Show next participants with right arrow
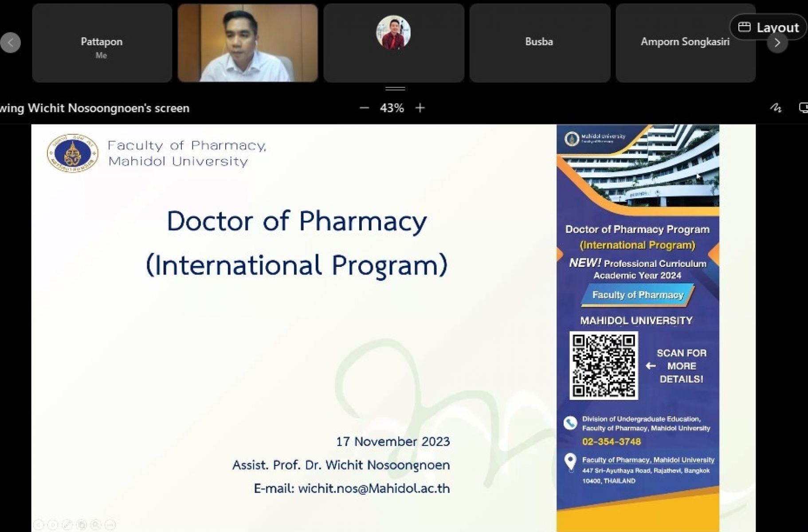This screenshot has width=808, height=532. click(x=777, y=43)
